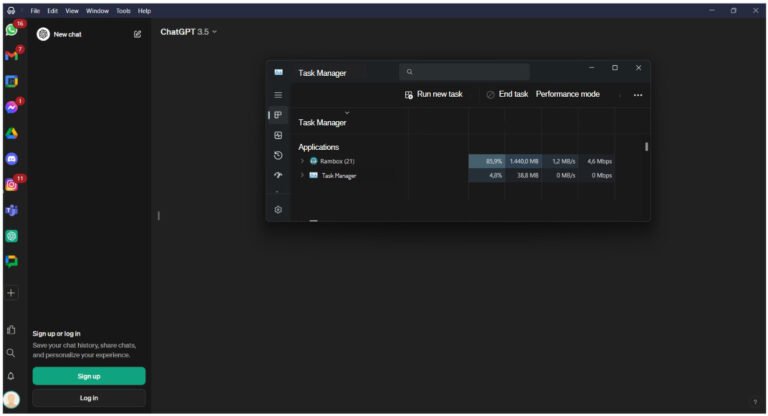
Task: Open Discord service in the sidebar
Action: (x=11, y=159)
